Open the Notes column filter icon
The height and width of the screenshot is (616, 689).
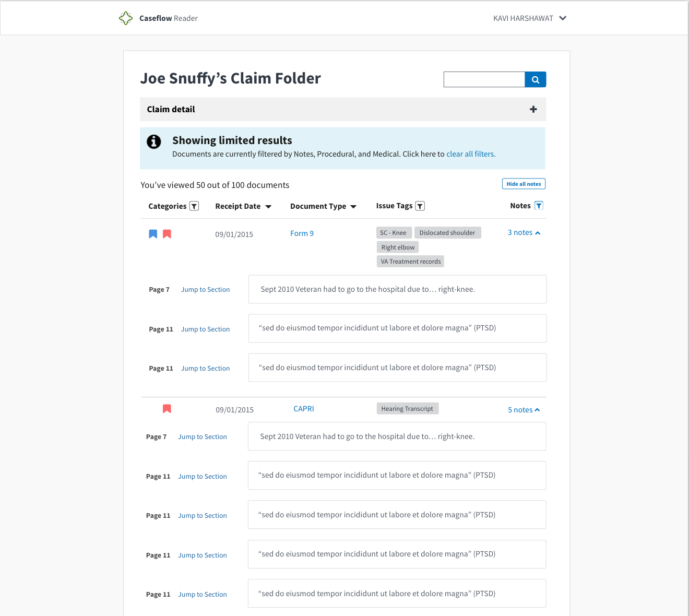point(539,206)
